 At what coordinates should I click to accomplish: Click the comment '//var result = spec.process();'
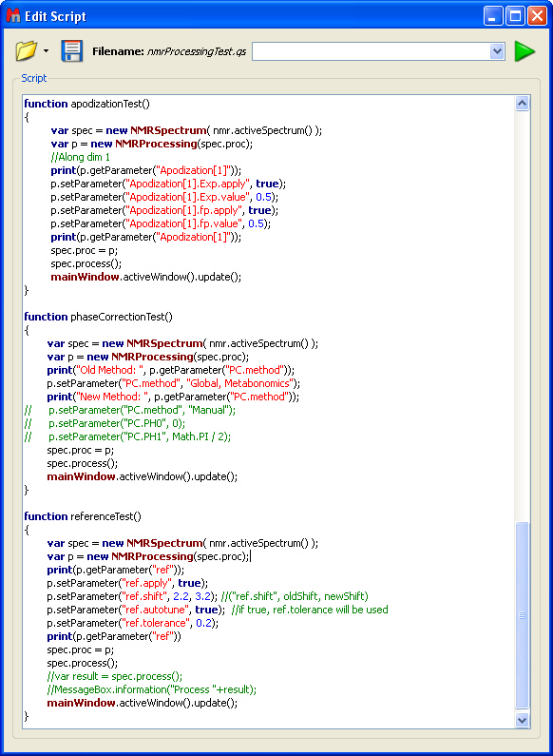115,676
